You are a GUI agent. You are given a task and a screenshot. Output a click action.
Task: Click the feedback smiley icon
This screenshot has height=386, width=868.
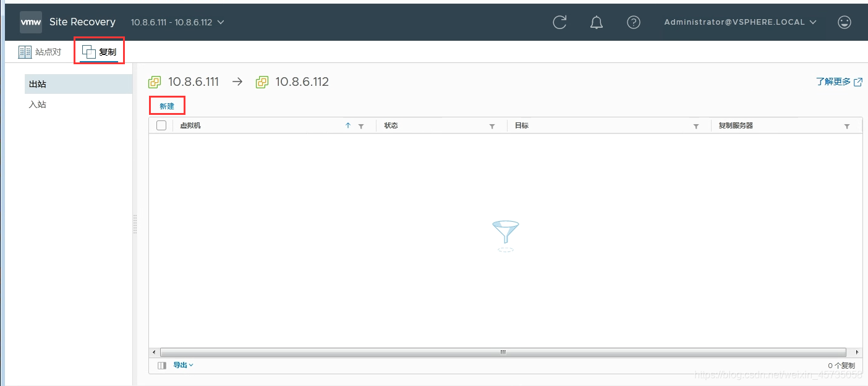pyautogui.click(x=845, y=22)
